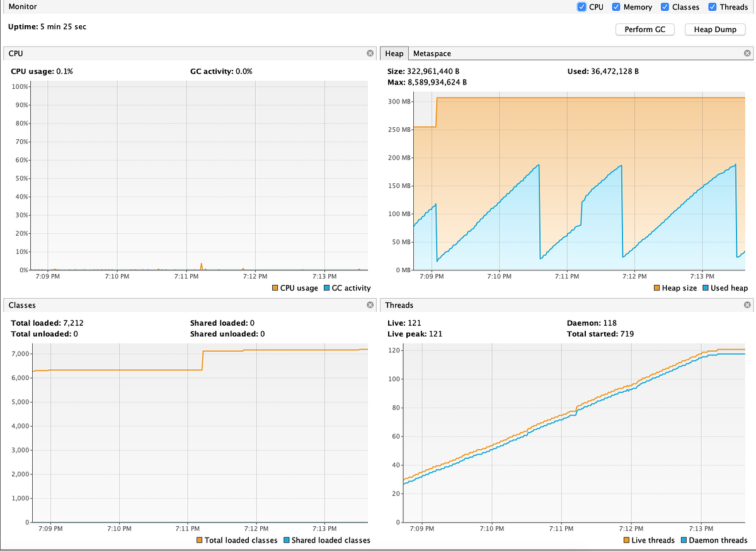Click the Live threads legend swatch
756x552 pixels.
[x=626, y=540]
